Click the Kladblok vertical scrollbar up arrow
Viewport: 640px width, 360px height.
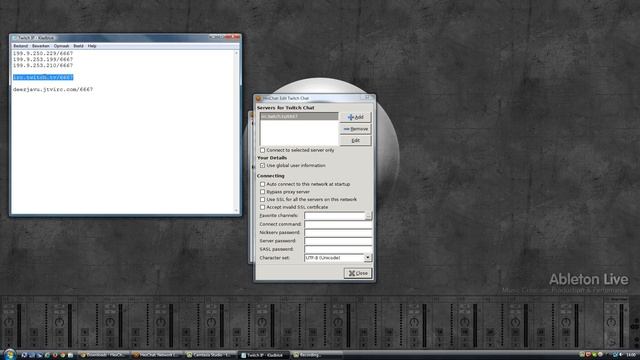[x=236, y=53]
